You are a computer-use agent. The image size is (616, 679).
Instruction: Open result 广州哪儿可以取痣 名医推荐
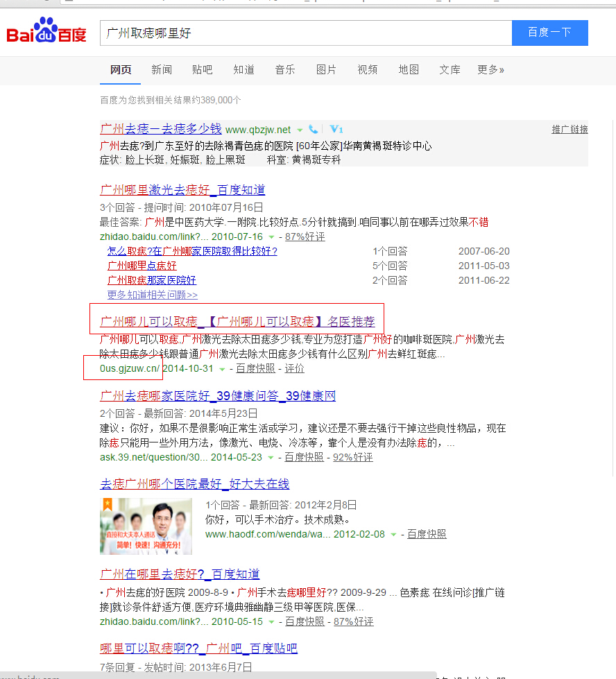point(237,322)
